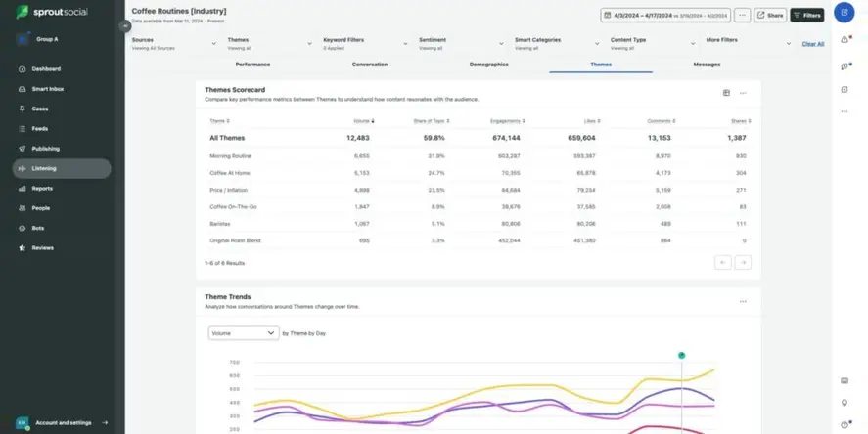Click the Clear All filters link

812,44
